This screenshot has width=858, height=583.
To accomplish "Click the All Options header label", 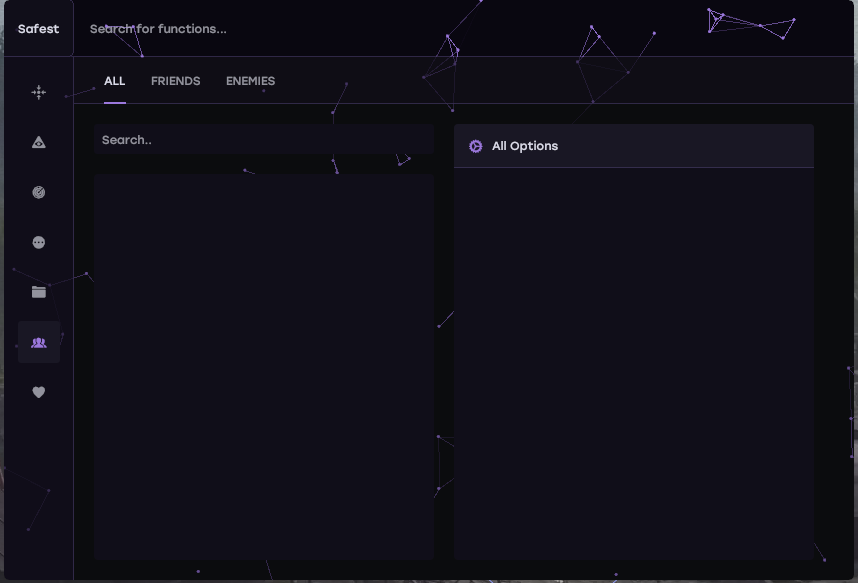I will [525, 146].
